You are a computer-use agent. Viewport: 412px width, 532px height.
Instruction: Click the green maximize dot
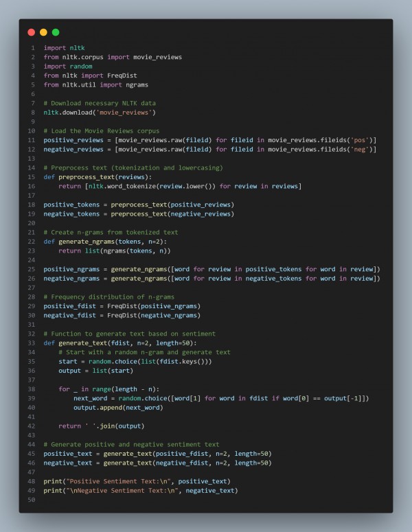pos(56,32)
